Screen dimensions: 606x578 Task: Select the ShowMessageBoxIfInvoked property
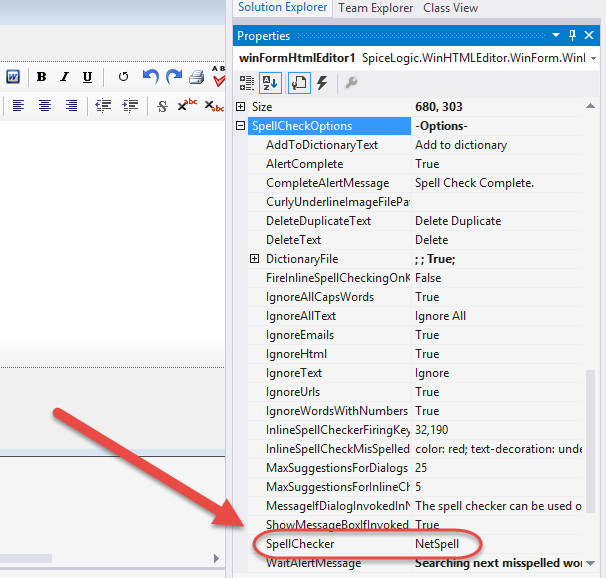click(x=337, y=525)
